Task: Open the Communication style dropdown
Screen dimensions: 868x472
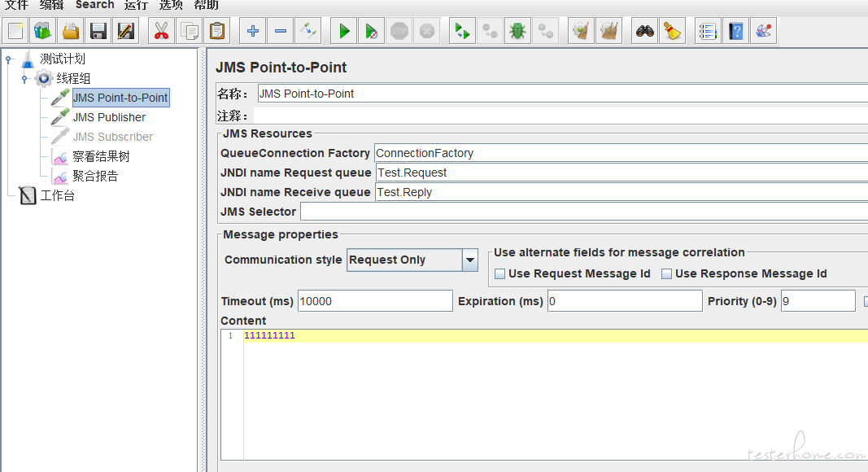Action: [x=469, y=260]
